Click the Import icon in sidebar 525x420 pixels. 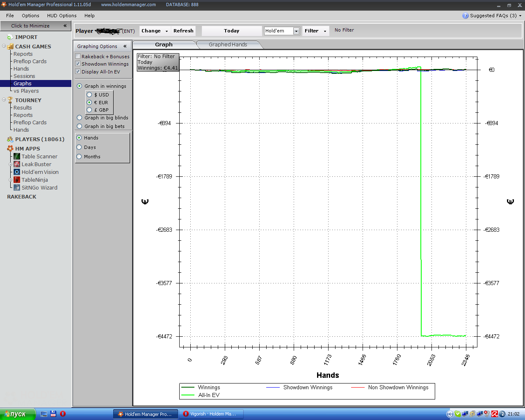(x=10, y=37)
